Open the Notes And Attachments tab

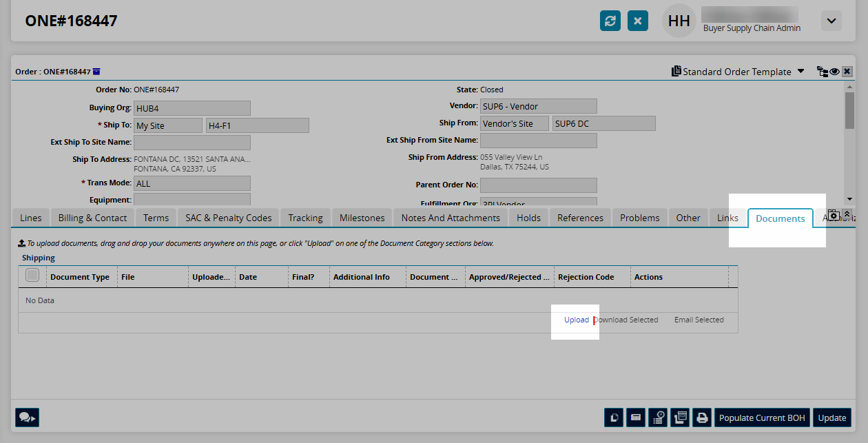[x=451, y=218]
